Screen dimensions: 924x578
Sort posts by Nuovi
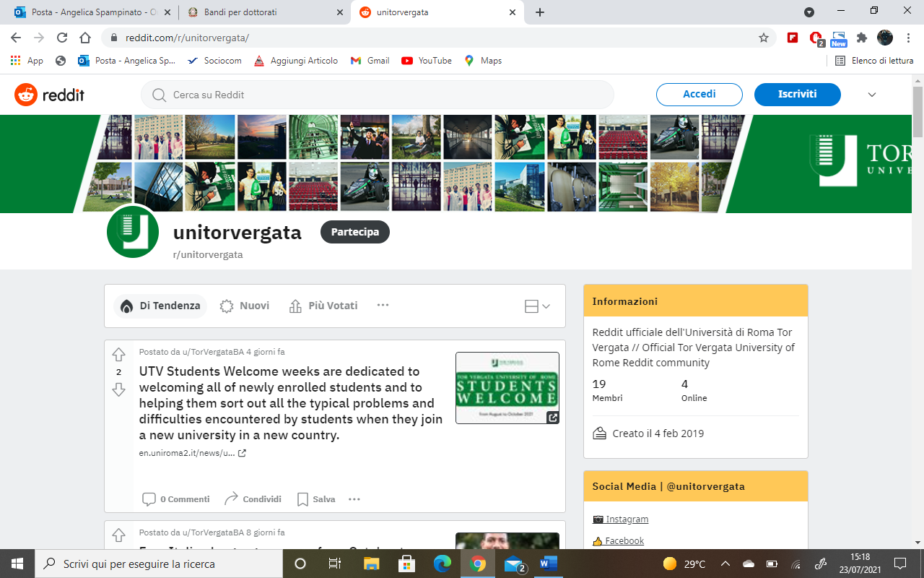click(x=245, y=306)
